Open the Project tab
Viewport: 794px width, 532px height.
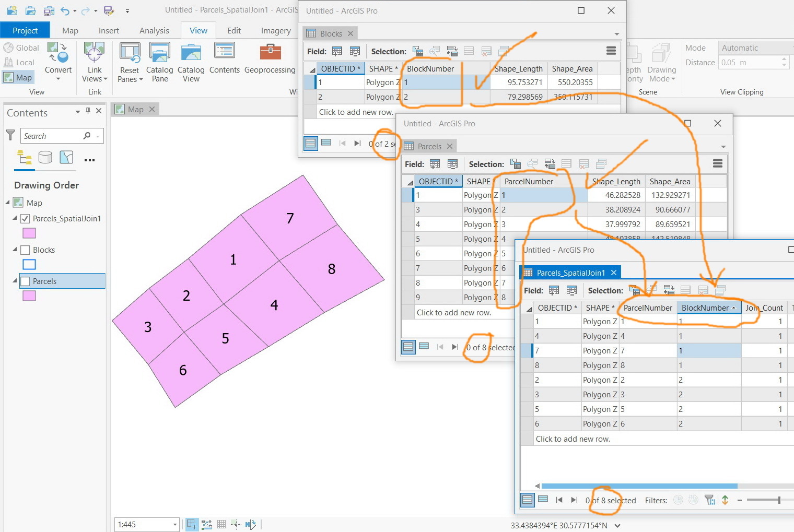(25, 30)
